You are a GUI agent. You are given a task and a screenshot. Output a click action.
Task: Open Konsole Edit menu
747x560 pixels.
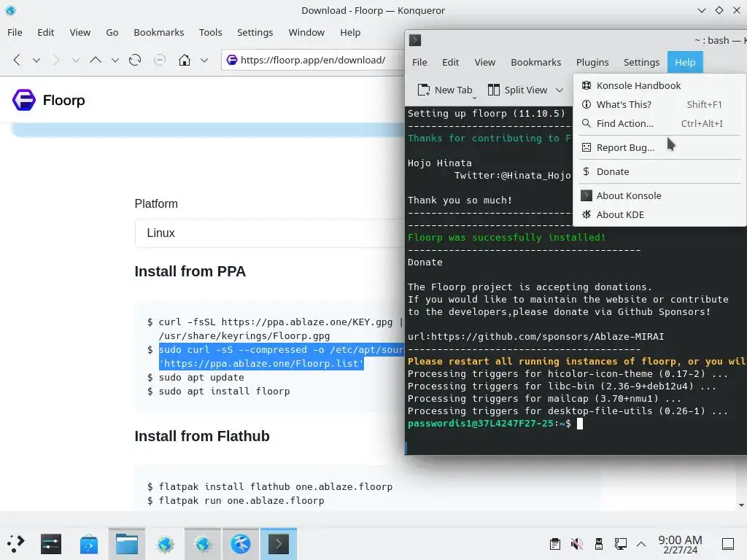click(x=450, y=63)
